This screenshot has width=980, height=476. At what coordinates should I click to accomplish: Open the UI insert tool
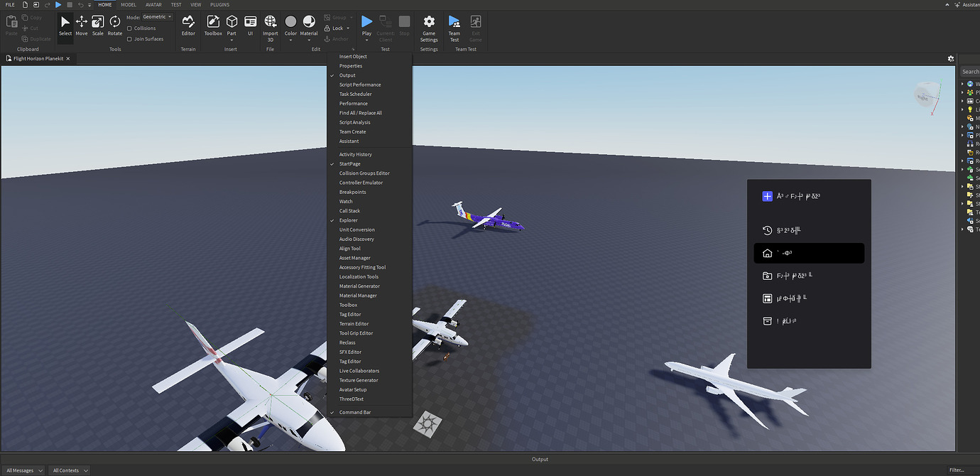pyautogui.click(x=250, y=26)
